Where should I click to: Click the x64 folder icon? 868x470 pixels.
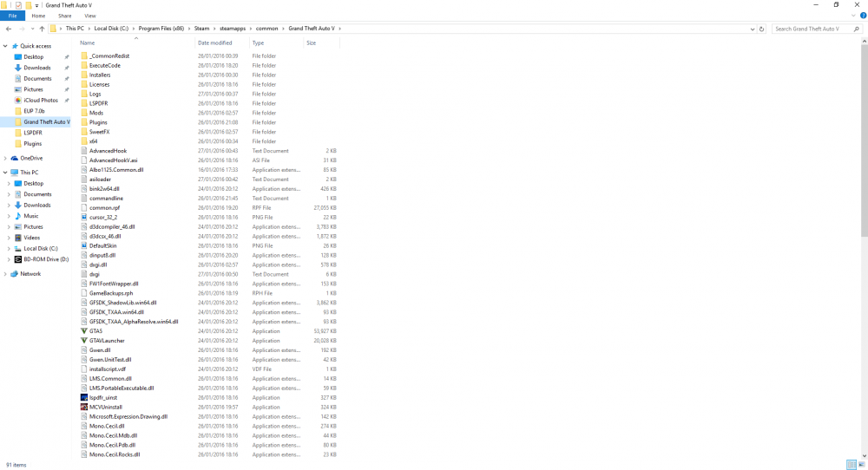point(84,141)
